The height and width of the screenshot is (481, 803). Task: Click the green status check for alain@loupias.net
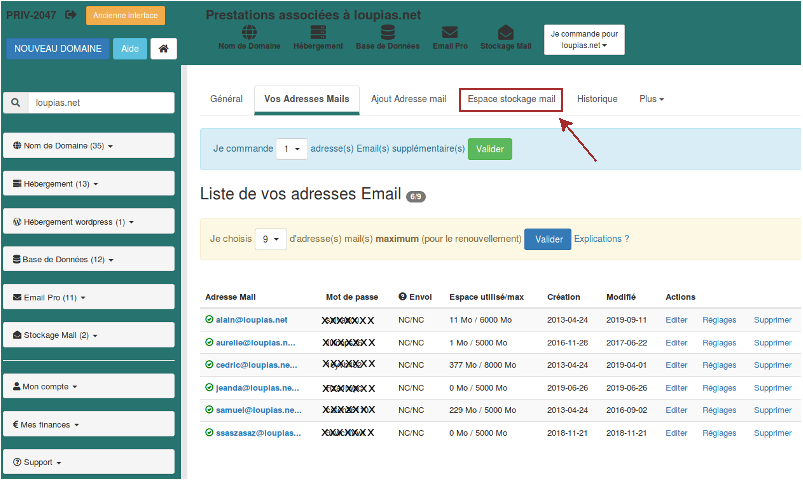tap(209, 320)
